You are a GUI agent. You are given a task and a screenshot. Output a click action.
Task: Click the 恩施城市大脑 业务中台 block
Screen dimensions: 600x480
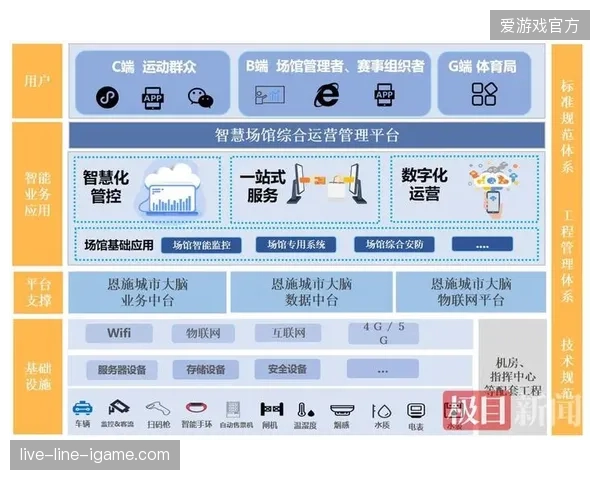(x=147, y=292)
